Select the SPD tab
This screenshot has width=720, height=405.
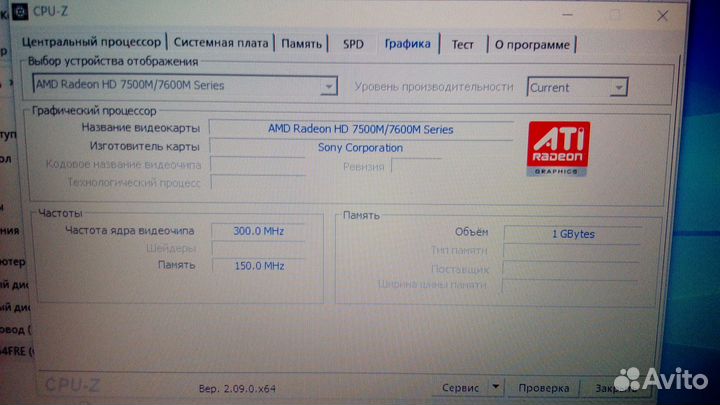353,44
